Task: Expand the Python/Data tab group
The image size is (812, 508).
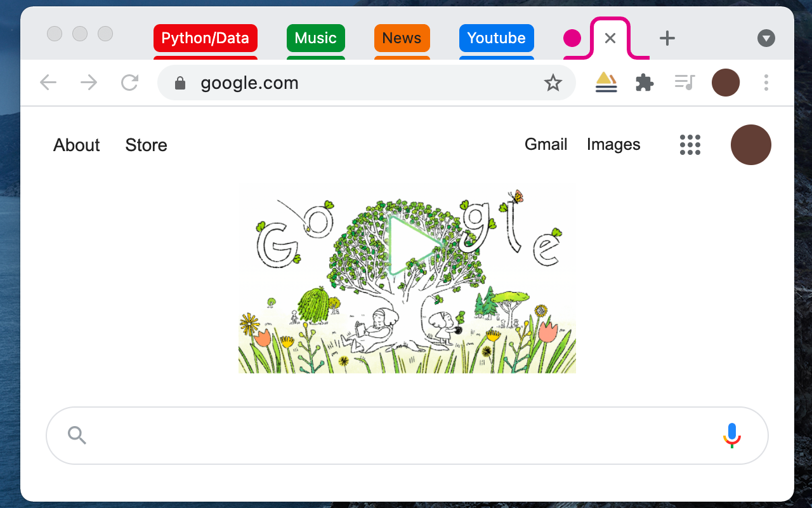Action: 206,38
